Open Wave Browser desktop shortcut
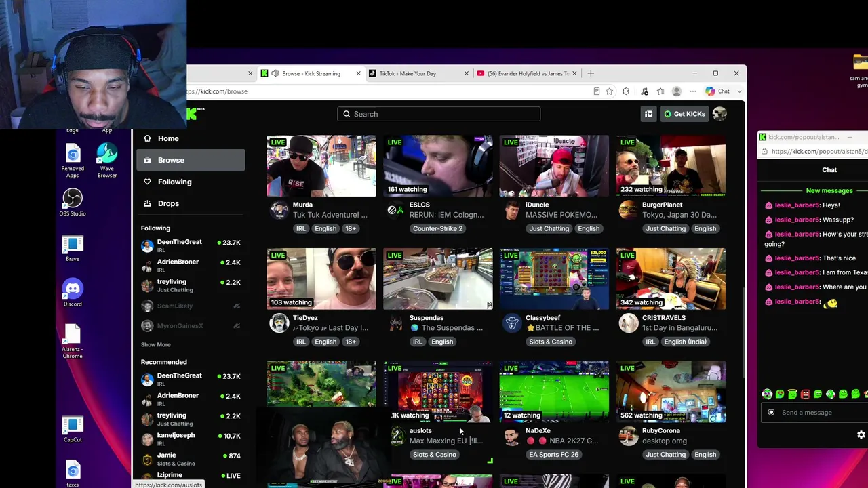868x488 pixels. (x=107, y=161)
